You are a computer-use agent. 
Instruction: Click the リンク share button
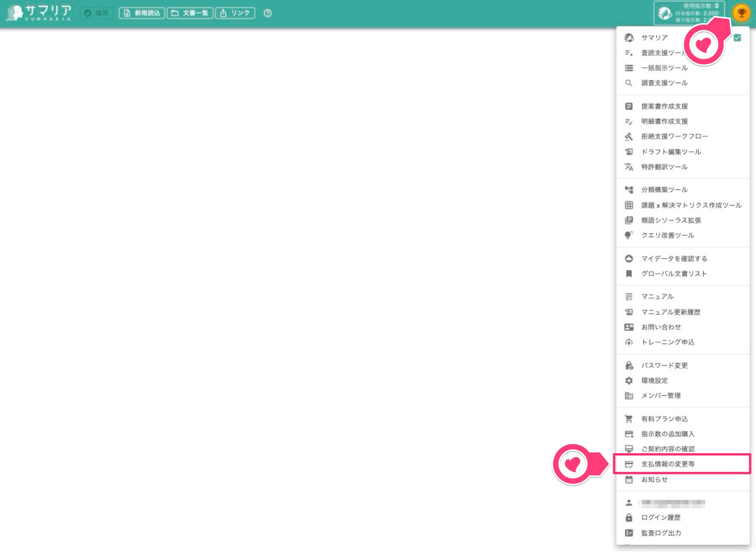[235, 13]
